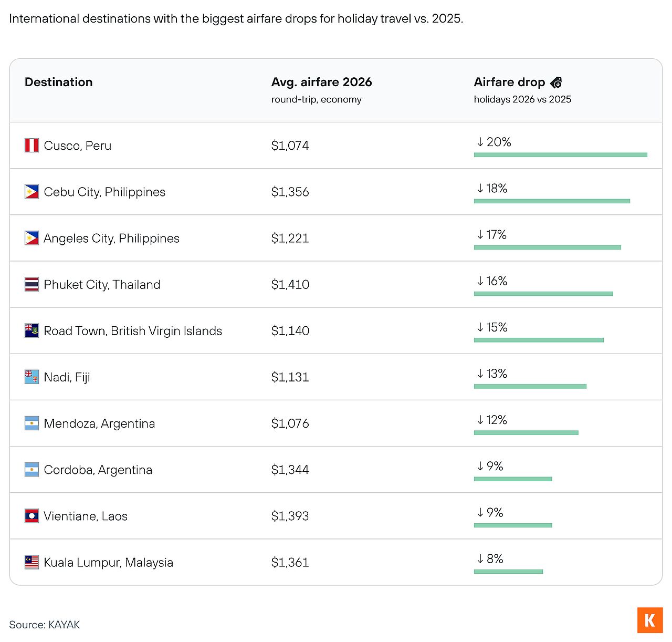Click the $1,140 airfare value
672x642 pixels.
pyautogui.click(x=290, y=330)
